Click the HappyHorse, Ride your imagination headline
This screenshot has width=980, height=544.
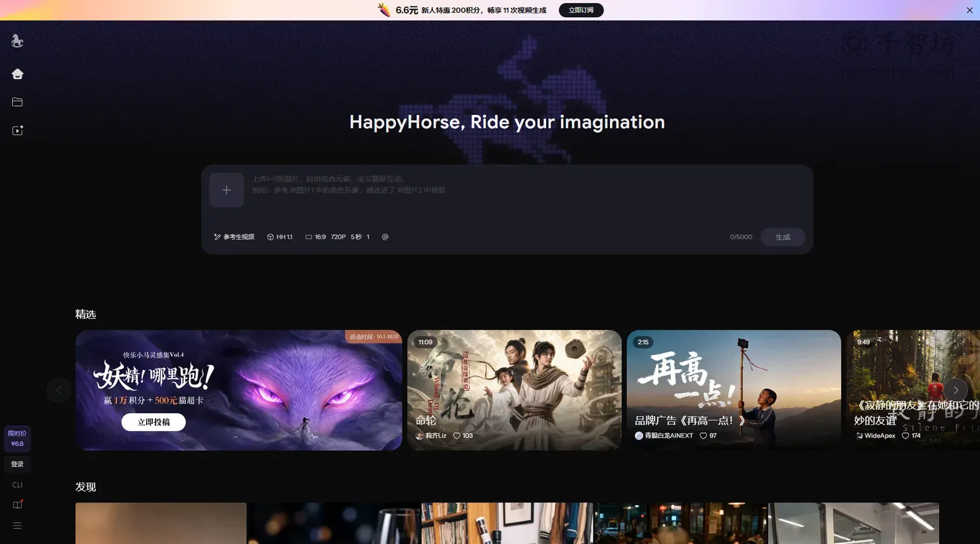click(507, 122)
